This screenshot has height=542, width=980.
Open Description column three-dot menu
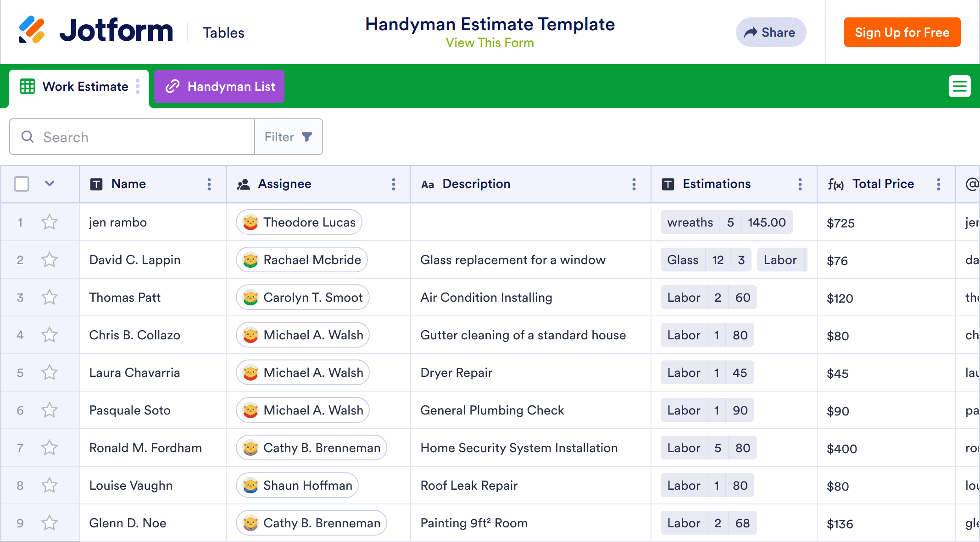point(634,184)
